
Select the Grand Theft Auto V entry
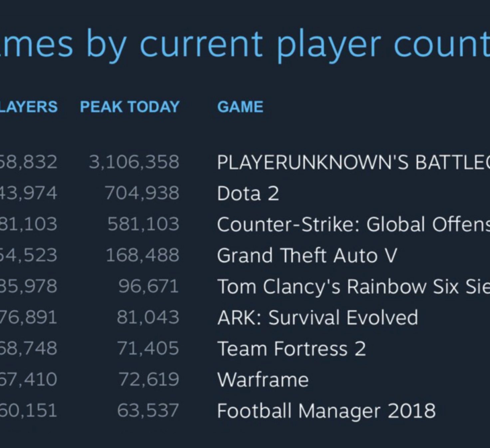pyautogui.click(x=307, y=255)
